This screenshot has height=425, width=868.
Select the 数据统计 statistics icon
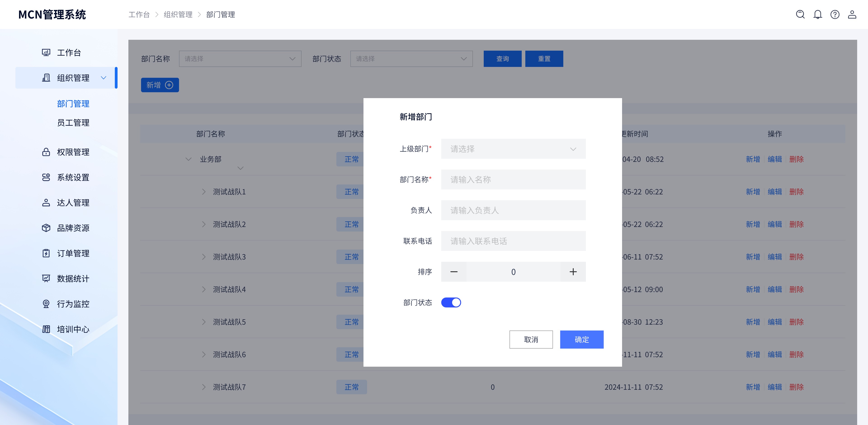coord(46,278)
